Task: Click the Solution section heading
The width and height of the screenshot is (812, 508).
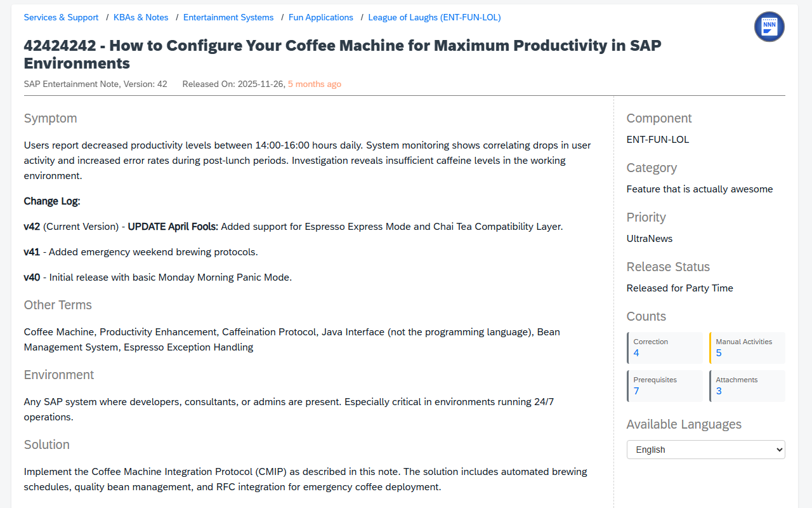Action: 47,445
